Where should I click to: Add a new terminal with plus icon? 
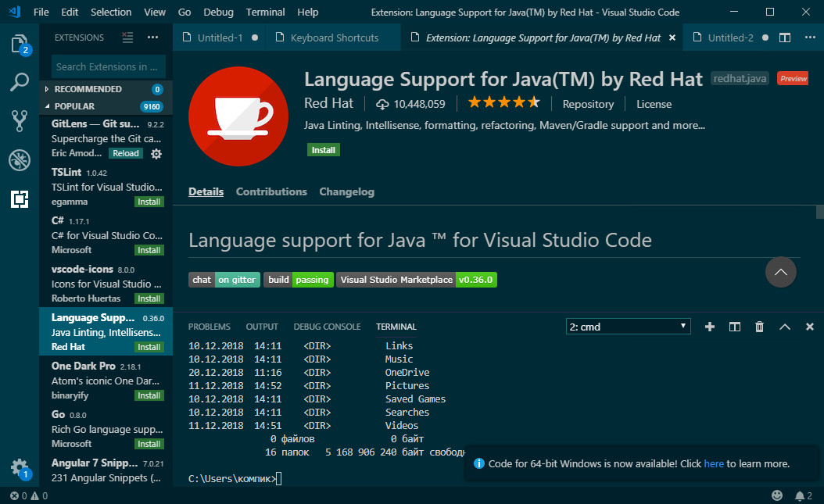point(709,327)
